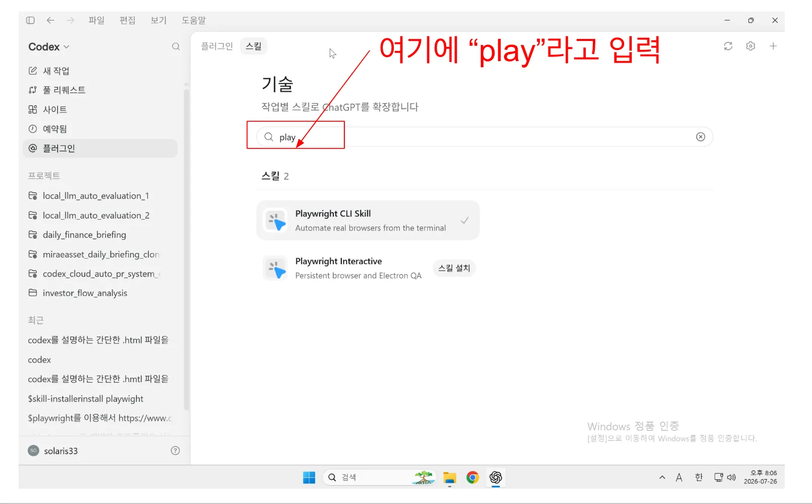Open the clock and date
812x504 pixels.
[x=760, y=477]
